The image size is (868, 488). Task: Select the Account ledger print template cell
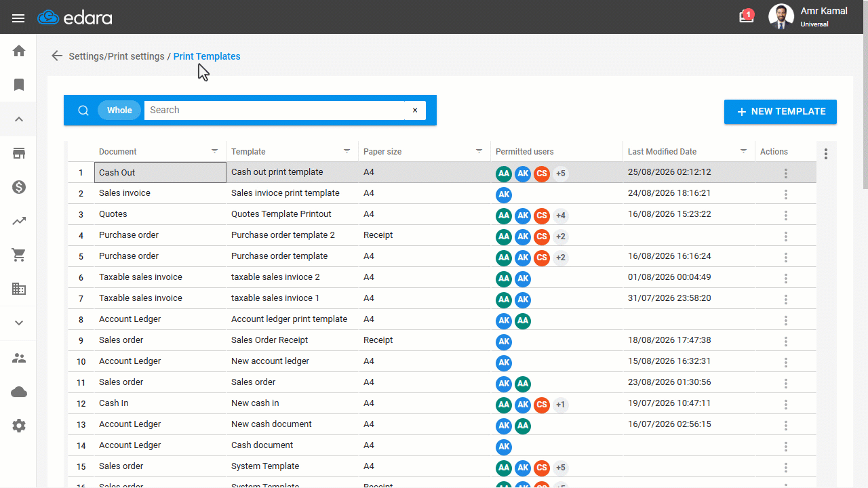point(292,319)
